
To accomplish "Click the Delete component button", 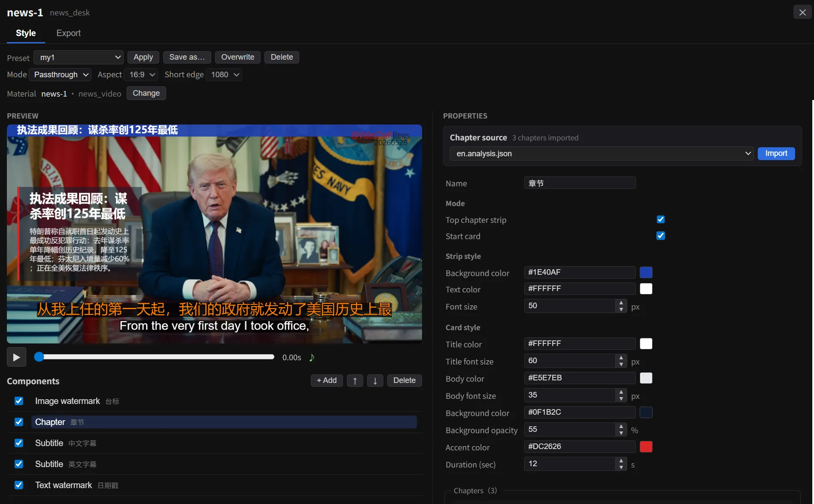I will 404,380.
